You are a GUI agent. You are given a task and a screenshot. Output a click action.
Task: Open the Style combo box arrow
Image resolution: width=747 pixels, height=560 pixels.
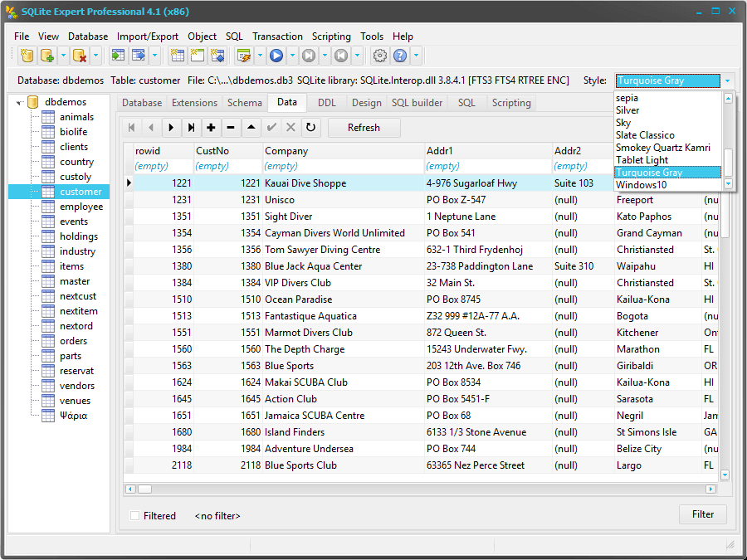pos(727,80)
